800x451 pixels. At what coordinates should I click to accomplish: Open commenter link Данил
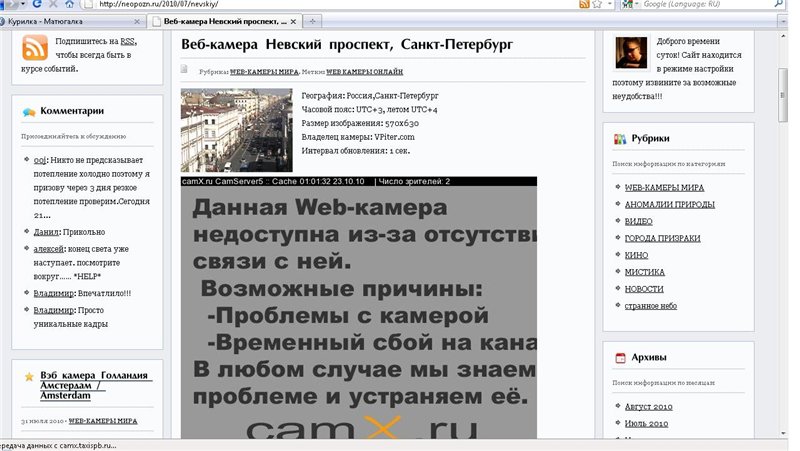point(46,232)
